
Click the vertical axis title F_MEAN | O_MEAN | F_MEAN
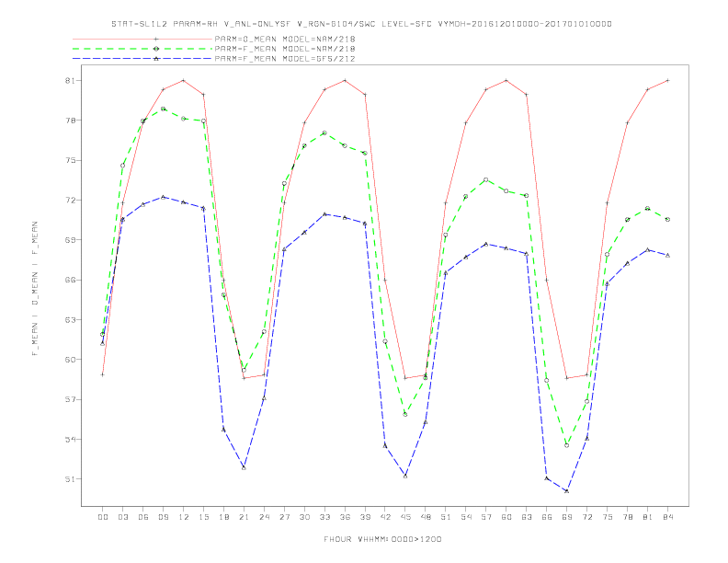35,289
